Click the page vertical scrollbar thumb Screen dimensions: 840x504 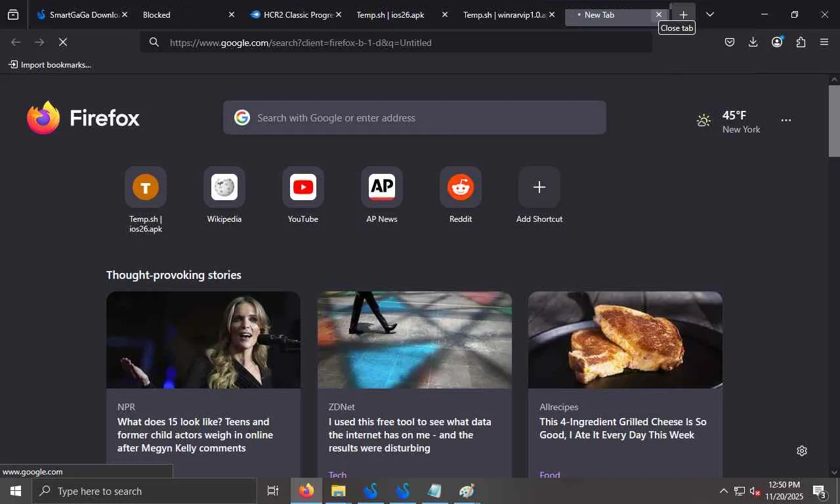pyautogui.click(x=834, y=121)
